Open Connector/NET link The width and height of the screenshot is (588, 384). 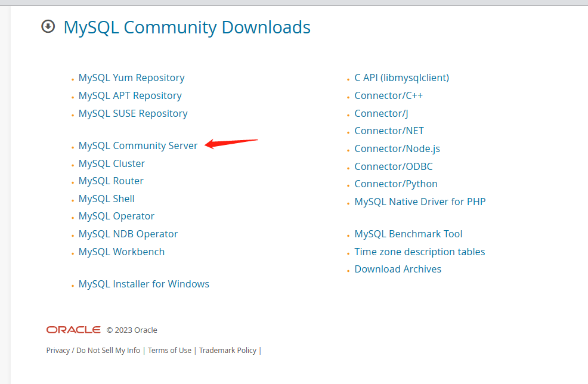[x=389, y=131]
